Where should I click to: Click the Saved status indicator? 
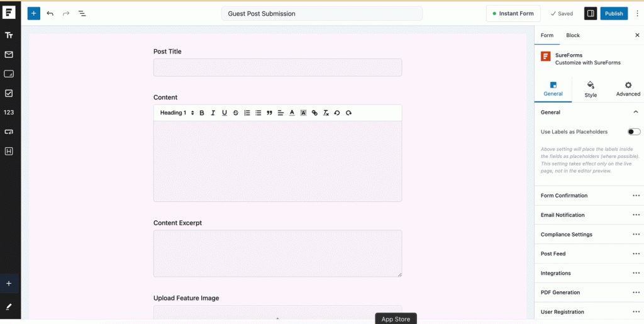click(562, 14)
